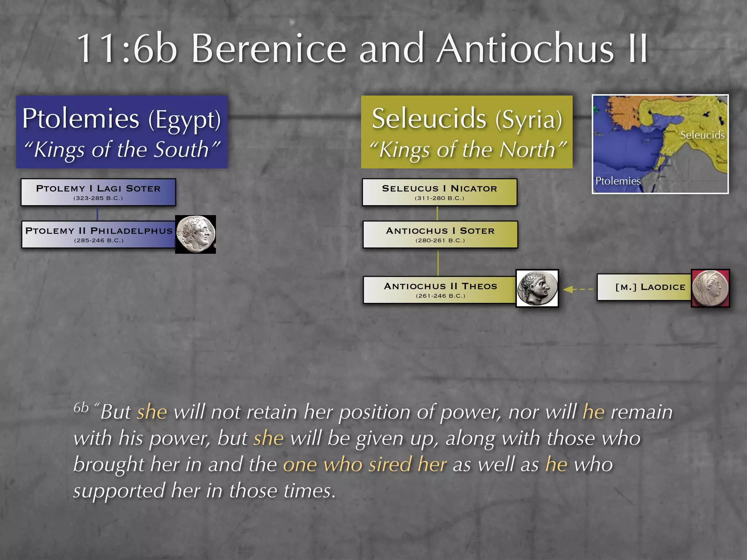The height and width of the screenshot is (560, 747).
Task: Click the (280-261 B.C.) date text
Action: [x=440, y=241]
